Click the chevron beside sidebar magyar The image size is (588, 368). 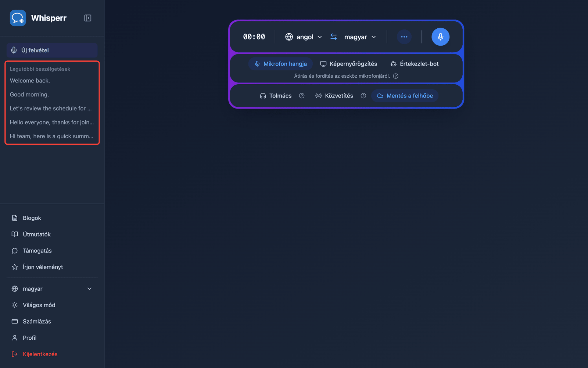pos(89,289)
